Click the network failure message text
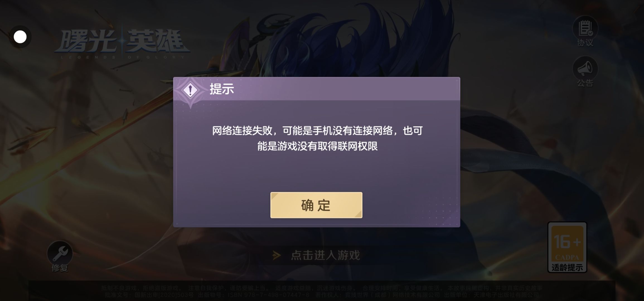The width and height of the screenshot is (644, 301). [x=317, y=138]
